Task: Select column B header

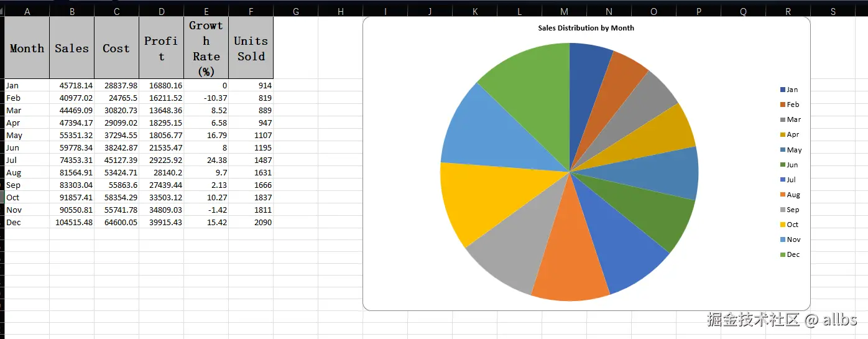Action: [72, 11]
